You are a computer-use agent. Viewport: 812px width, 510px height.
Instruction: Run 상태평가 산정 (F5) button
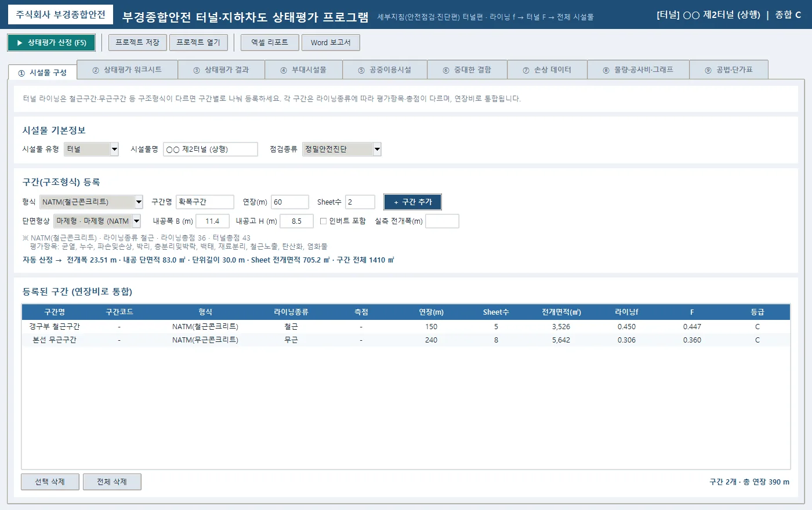coord(51,42)
